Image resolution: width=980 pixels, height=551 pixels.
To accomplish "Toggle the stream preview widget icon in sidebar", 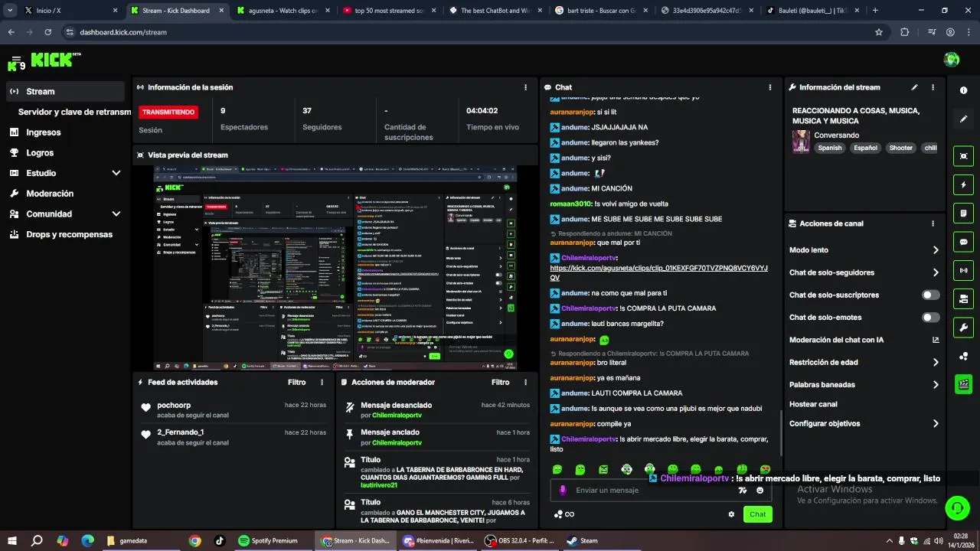I will [x=963, y=156].
